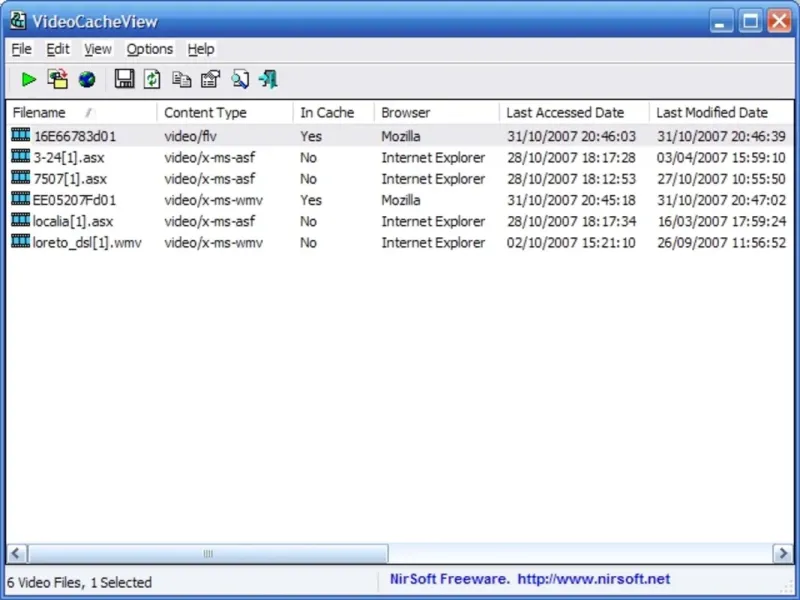Click the date 31/10/2007 20:45:18

click(x=571, y=200)
